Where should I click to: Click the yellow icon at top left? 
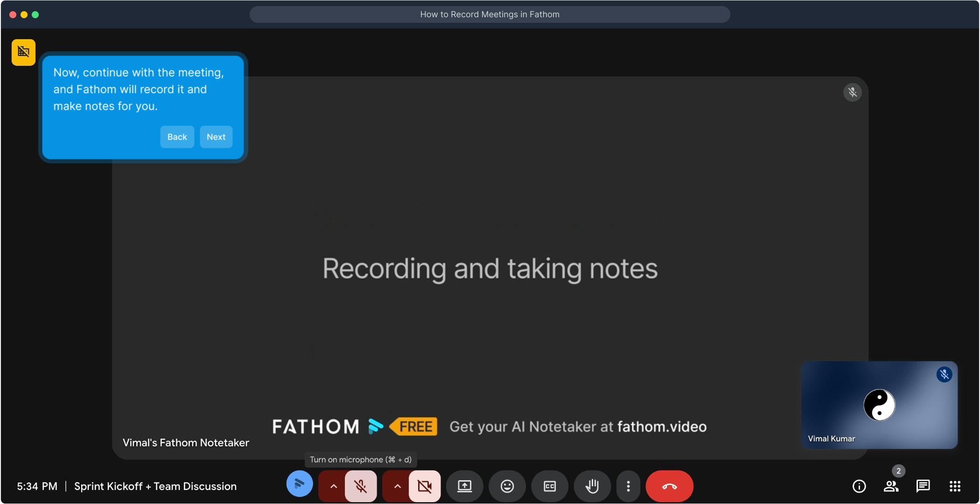click(x=23, y=52)
